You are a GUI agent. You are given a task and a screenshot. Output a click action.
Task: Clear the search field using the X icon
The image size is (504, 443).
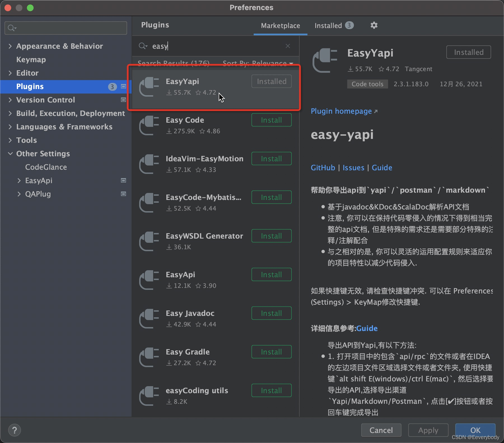coord(288,46)
